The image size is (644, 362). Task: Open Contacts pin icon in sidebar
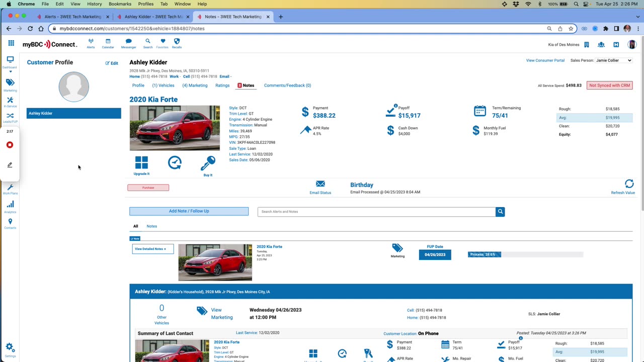[x=10, y=224]
